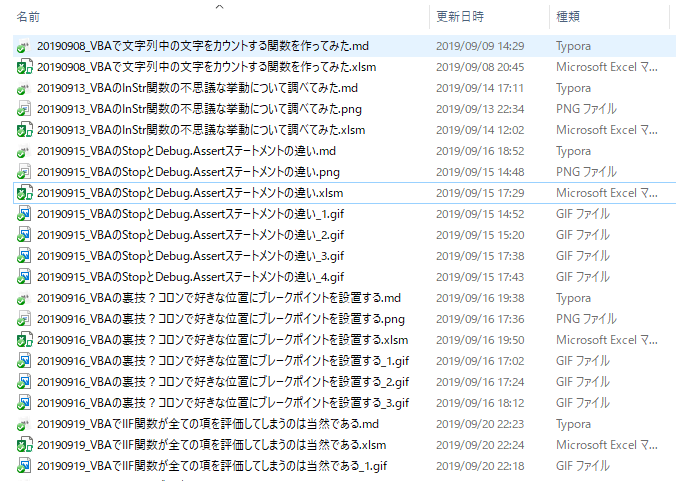Select file name ending ステートメントの違い_1.gif
The width and height of the screenshot is (676, 481).
pos(191,214)
